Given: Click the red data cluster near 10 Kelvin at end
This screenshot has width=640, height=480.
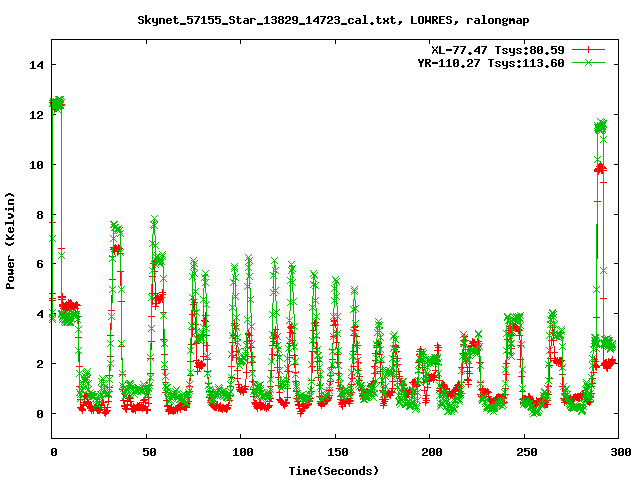Looking at the screenshot, I should [x=600, y=168].
